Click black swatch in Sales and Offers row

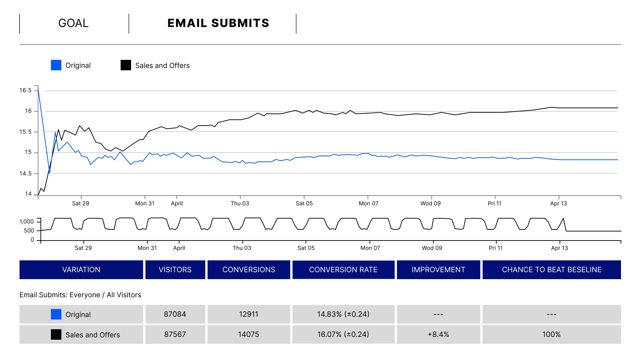[56, 335]
